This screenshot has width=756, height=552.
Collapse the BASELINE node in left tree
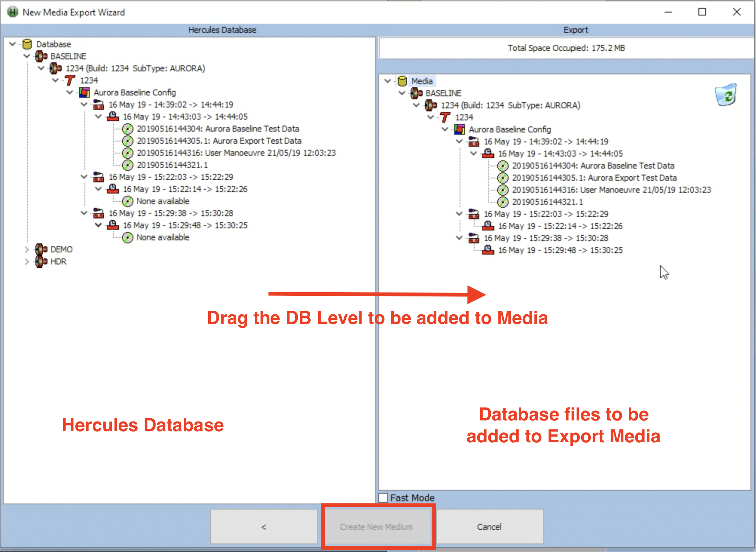[x=27, y=56]
